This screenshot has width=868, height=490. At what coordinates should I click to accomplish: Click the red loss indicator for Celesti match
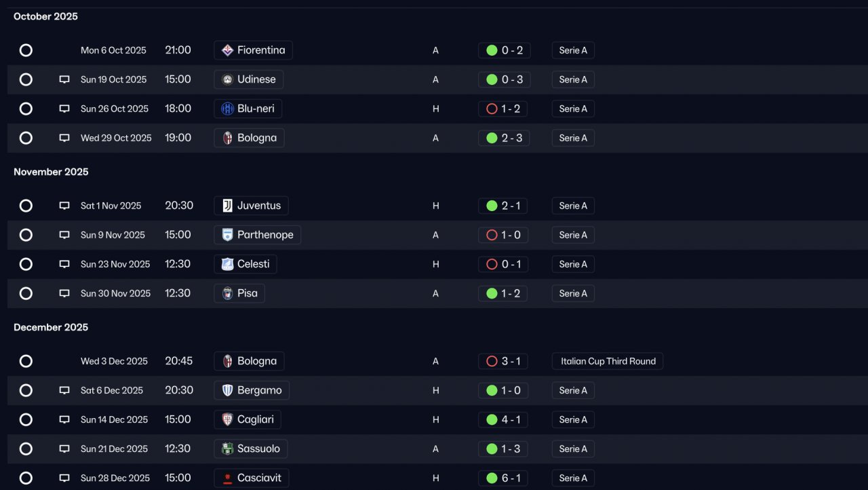coord(492,264)
